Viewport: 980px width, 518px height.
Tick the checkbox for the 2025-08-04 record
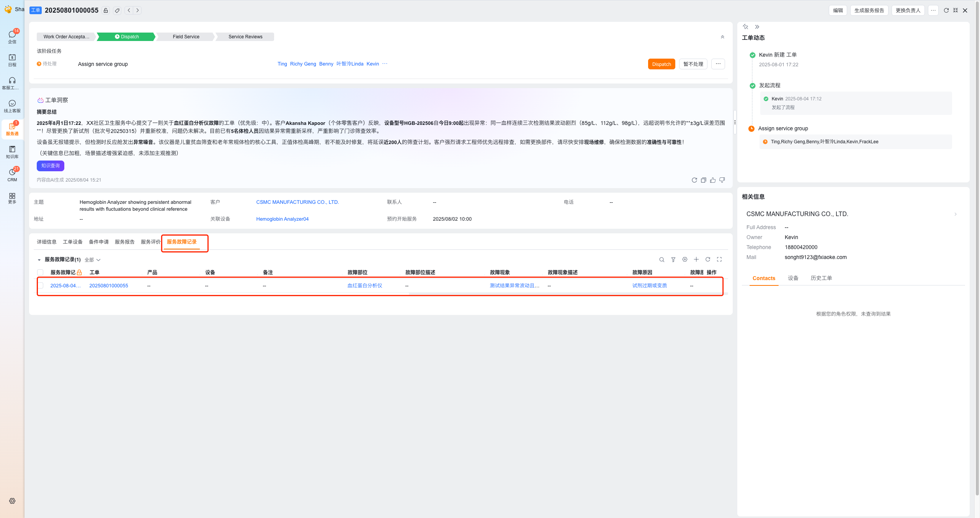click(41, 285)
